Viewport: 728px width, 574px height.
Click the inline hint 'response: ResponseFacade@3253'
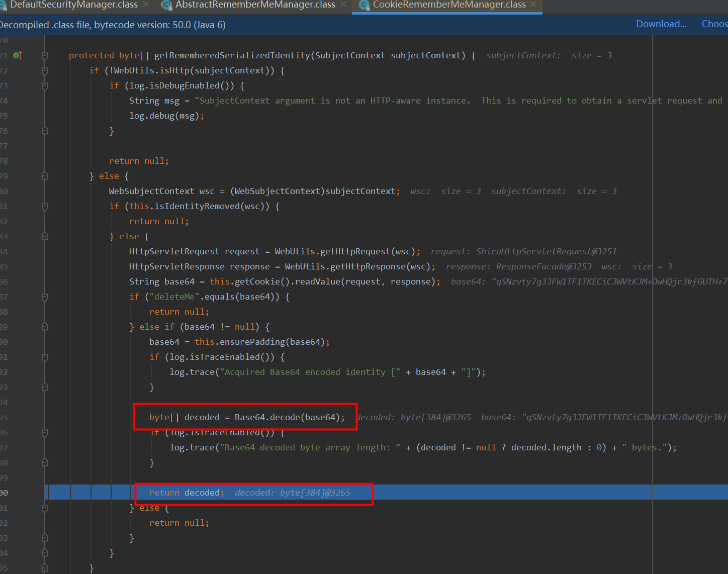coord(518,266)
